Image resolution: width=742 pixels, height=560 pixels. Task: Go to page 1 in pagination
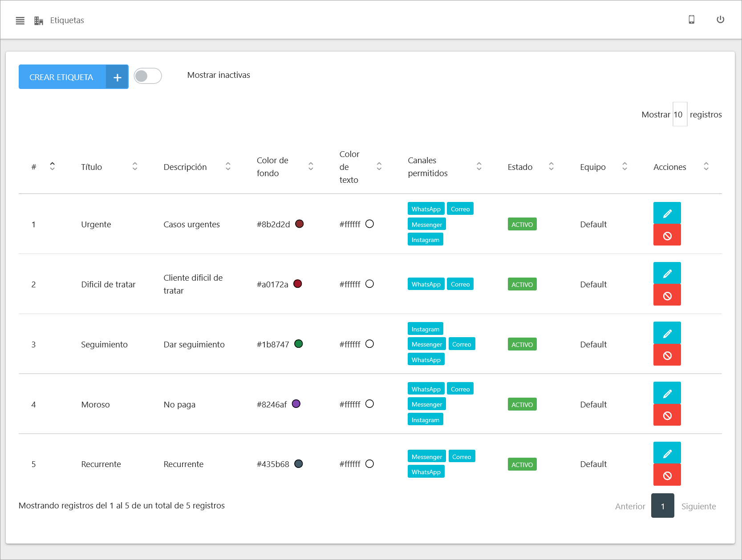[x=662, y=506]
